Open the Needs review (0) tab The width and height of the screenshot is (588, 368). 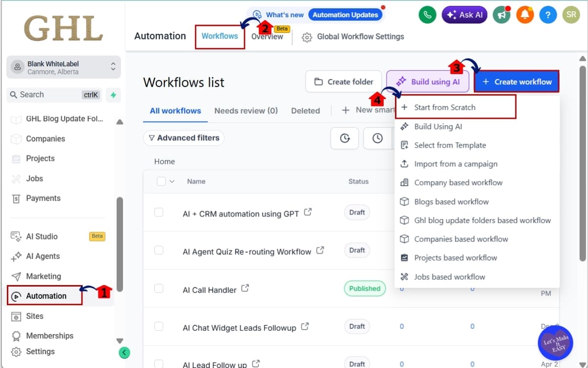point(246,110)
